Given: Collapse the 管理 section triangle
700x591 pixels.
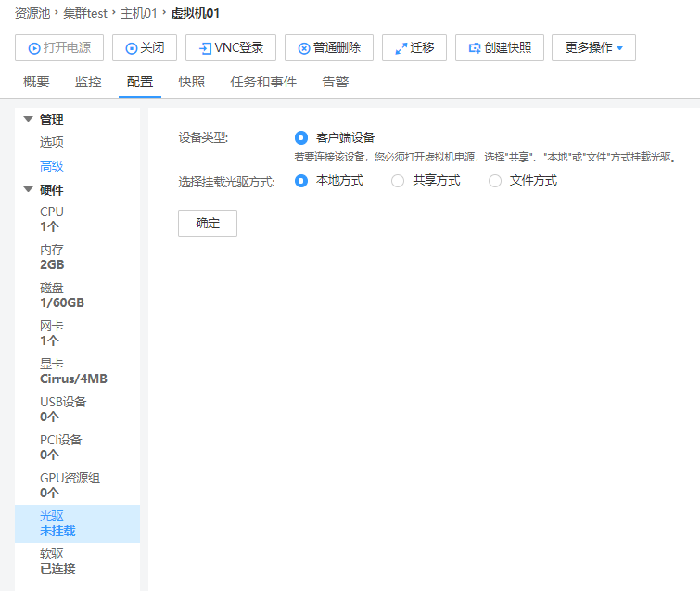Looking at the screenshot, I should (28, 119).
